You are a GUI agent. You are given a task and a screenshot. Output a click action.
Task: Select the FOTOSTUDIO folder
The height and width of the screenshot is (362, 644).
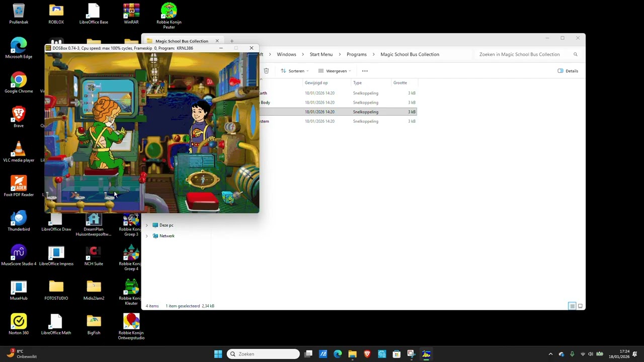coord(56,291)
